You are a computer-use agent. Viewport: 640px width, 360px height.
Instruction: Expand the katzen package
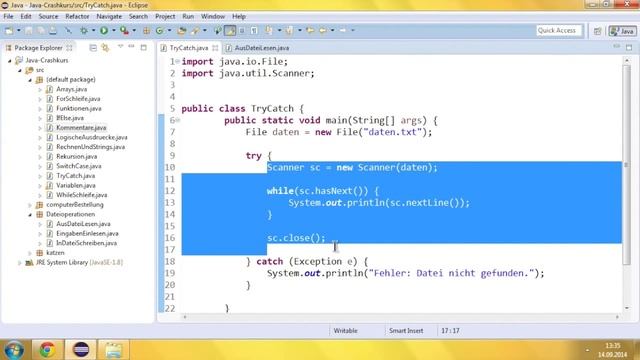coord(30,253)
